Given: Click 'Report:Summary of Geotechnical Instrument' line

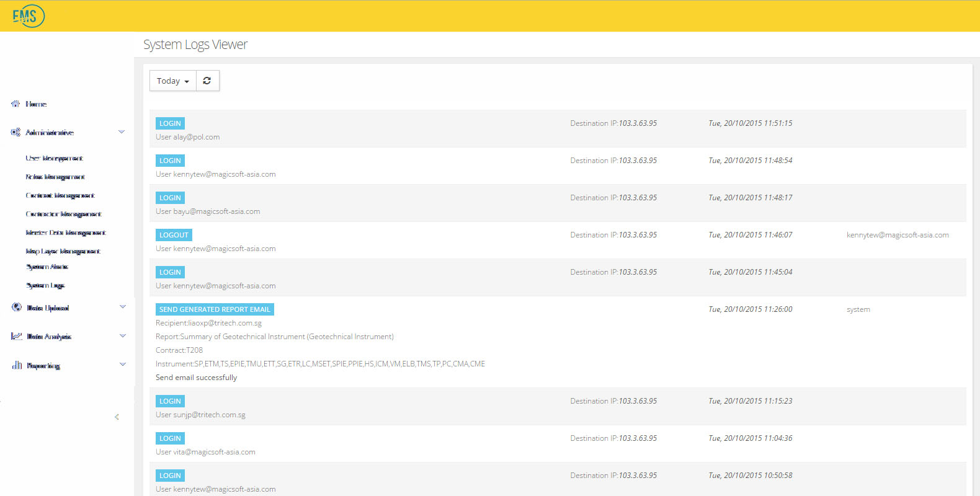Looking at the screenshot, I should tap(275, 337).
